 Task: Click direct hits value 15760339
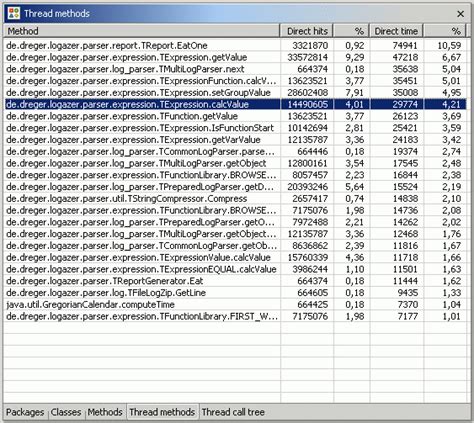pos(308,257)
